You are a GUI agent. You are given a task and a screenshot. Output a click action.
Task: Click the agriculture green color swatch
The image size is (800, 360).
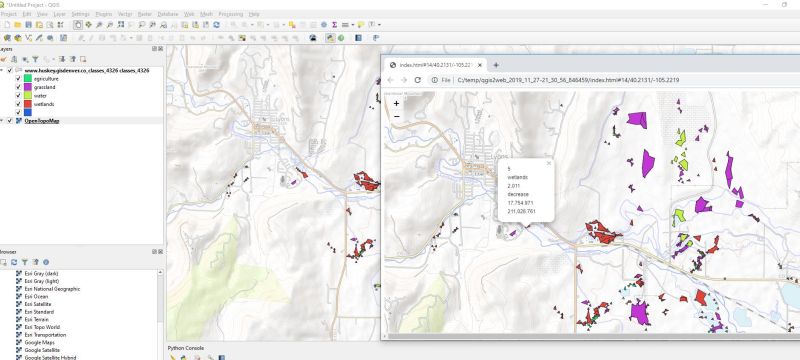pyautogui.click(x=28, y=79)
